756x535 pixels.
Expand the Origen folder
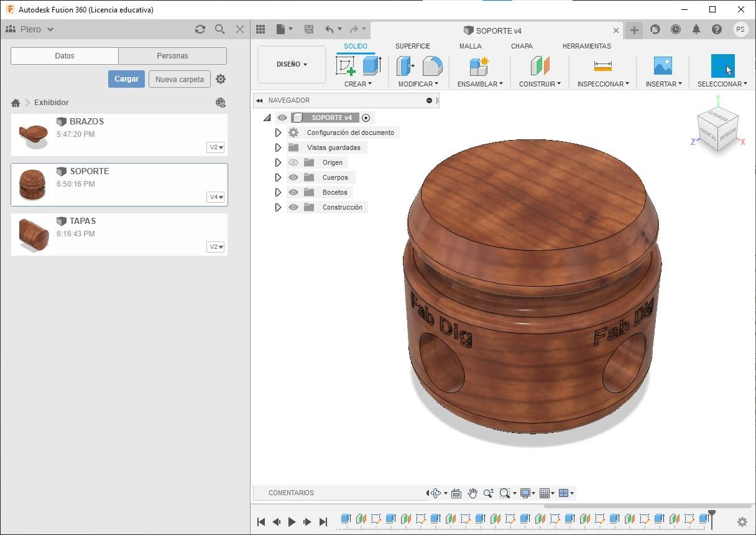click(278, 162)
